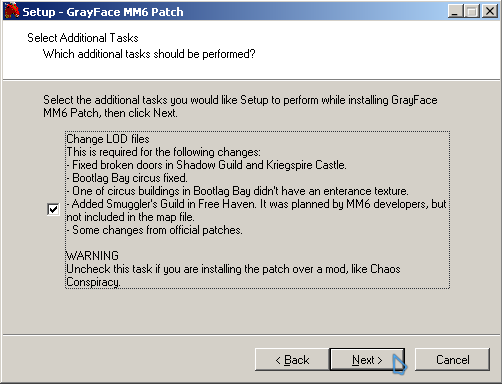Proceed with the Next button
This screenshot has height=384, width=502.
point(367,359)
